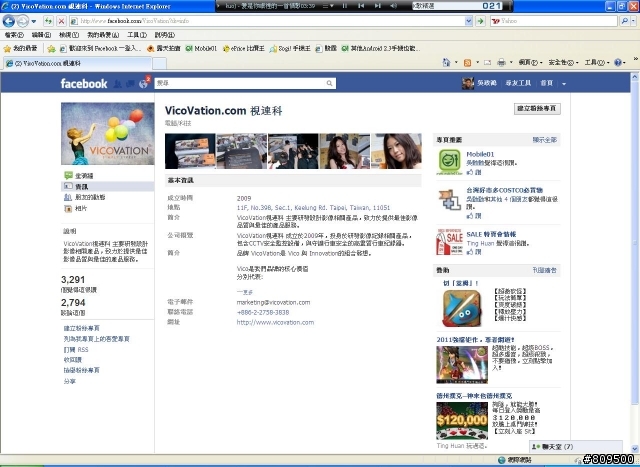Open the 編輯(E) menu

click(x=41, y=35)
